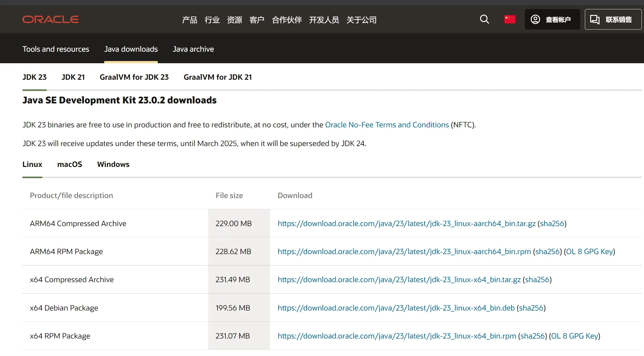Download jdk-23_linux-x64_bin.tar.gz

(x=399, y=280)
